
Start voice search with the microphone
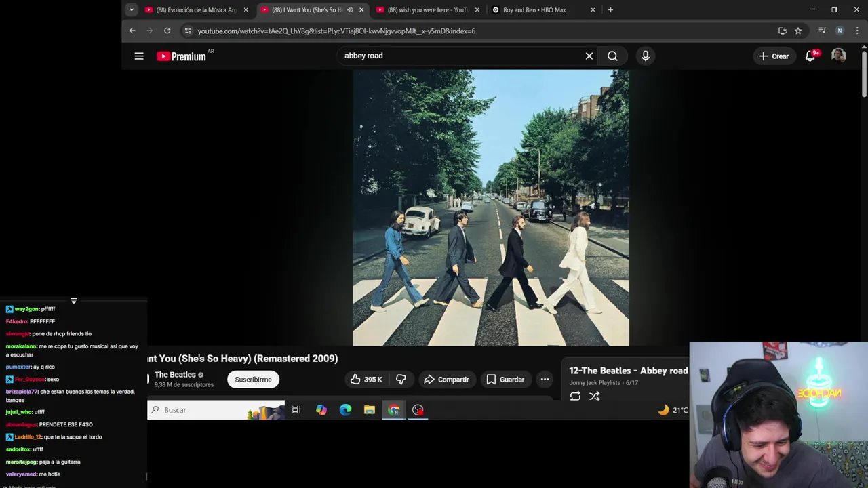[x=646, y=56]
